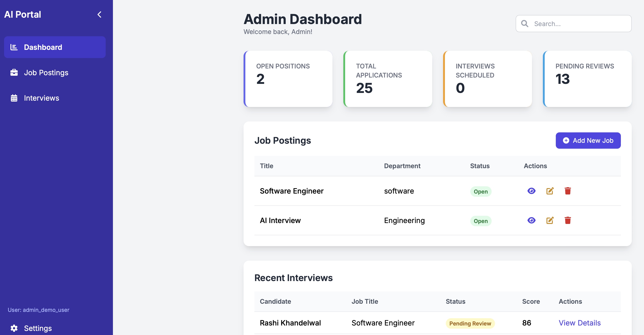644x335 pixels.
Task: Open View Details for Rashi Khandelwal
Action: tap(580, 323)
